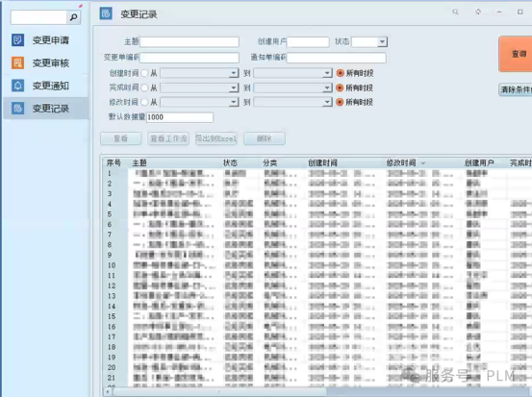Viewport: 532px width, 397px height.
Task: Click the 变更记录 title bar icon
Action: pyautogui.click(x=106, y=13)
